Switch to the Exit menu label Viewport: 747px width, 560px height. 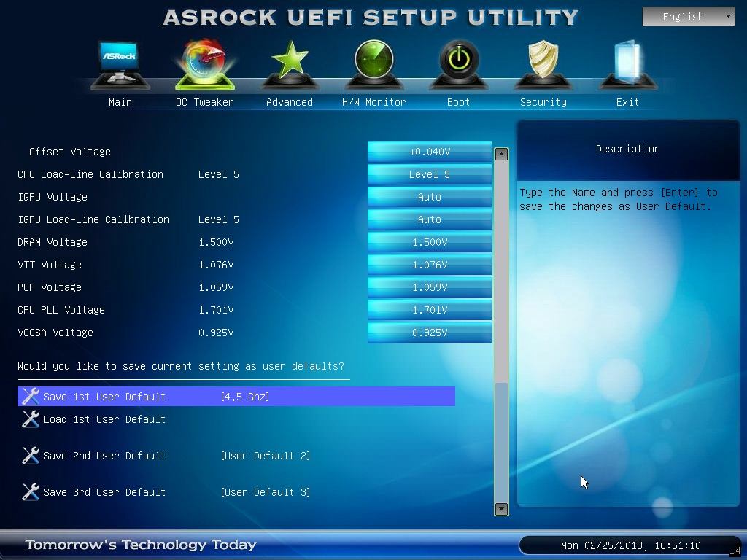[x=627, y=102]
